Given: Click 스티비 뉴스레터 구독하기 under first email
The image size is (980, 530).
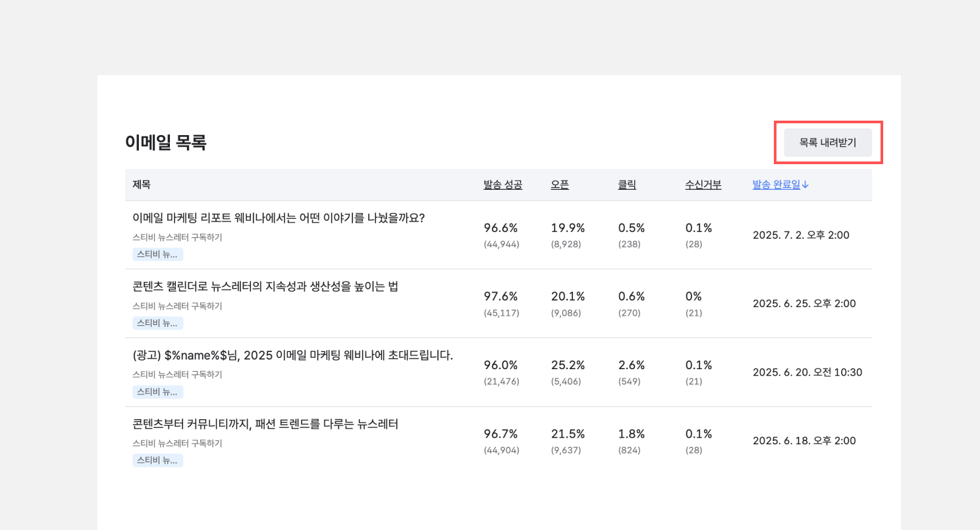Looking at the screenshot, I should tap(177, 237).
